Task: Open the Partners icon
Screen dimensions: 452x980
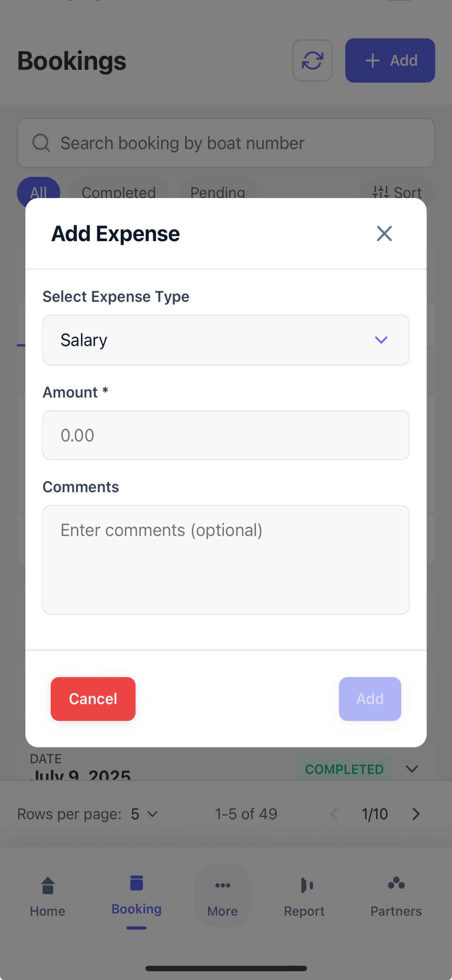Action: pyautogui.click(x=396, y=883)
